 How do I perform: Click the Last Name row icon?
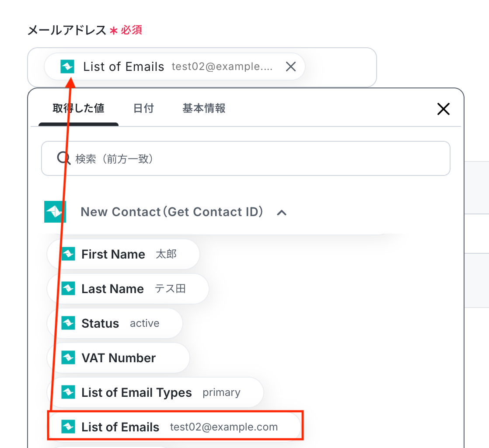(68, 289)
